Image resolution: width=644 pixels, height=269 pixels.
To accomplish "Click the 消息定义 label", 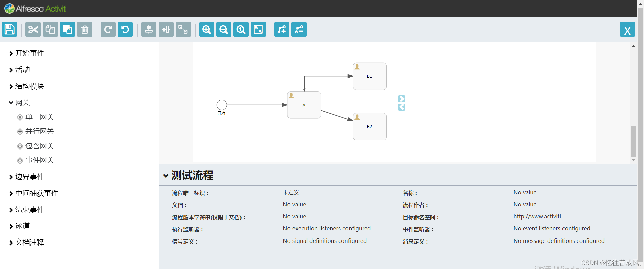I will pos(415,241).
